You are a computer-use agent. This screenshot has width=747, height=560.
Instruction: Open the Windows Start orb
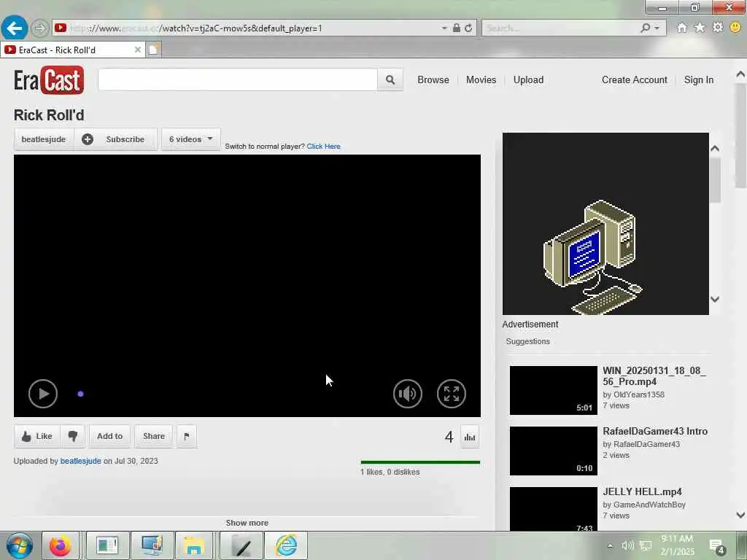click(20, 545)
